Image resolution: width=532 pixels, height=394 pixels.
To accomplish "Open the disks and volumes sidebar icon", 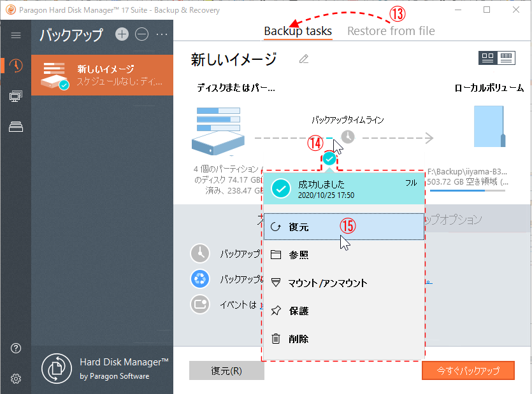I will 16,96.
